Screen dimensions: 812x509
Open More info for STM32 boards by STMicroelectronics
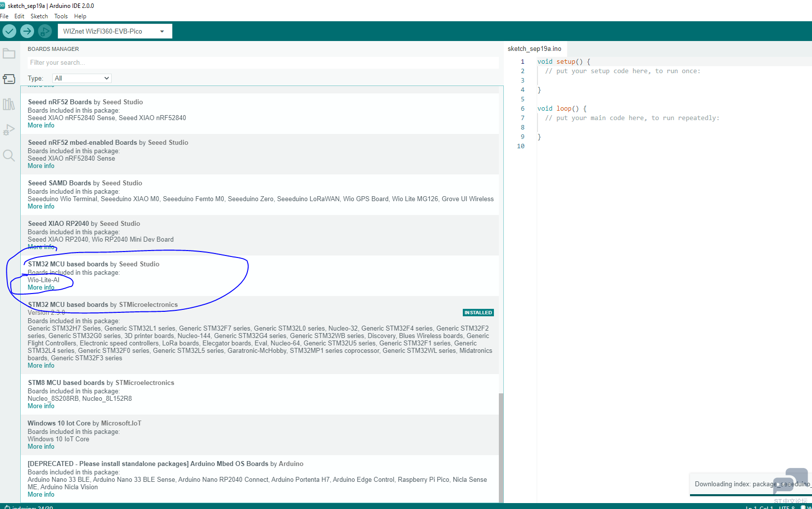41,366
